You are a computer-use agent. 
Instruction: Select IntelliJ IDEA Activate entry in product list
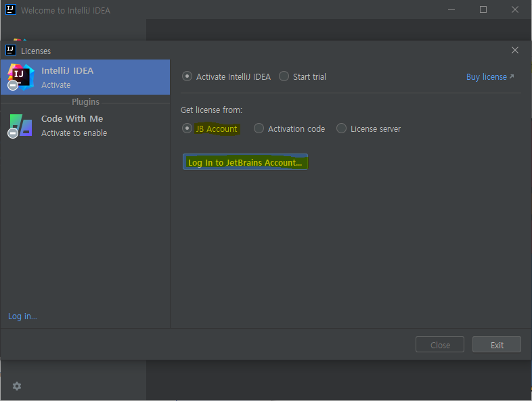85,77
